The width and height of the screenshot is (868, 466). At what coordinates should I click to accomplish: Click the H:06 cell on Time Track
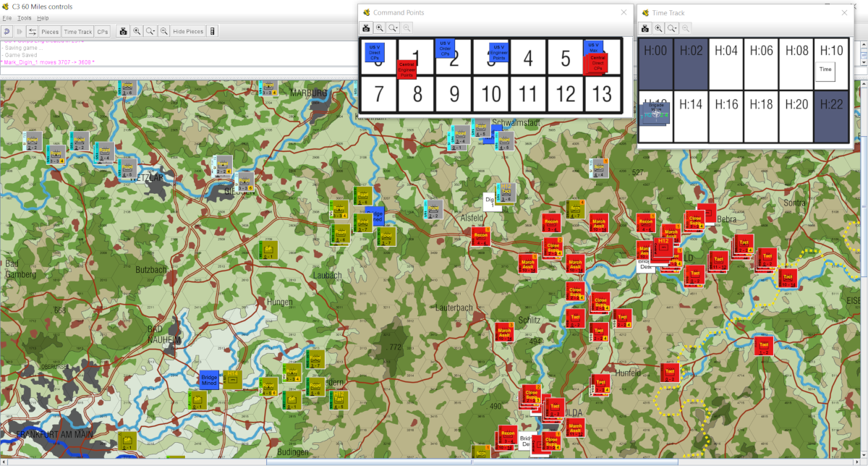(x=761, y=64)
